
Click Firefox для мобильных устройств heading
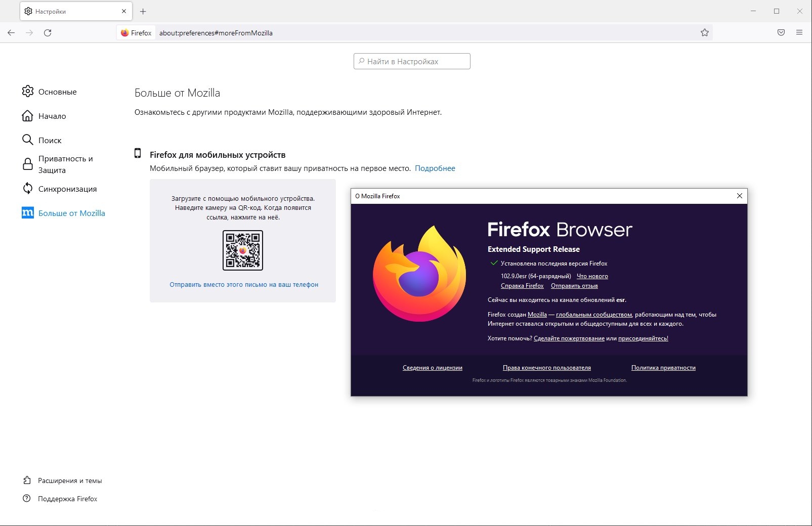coord(218,155)
